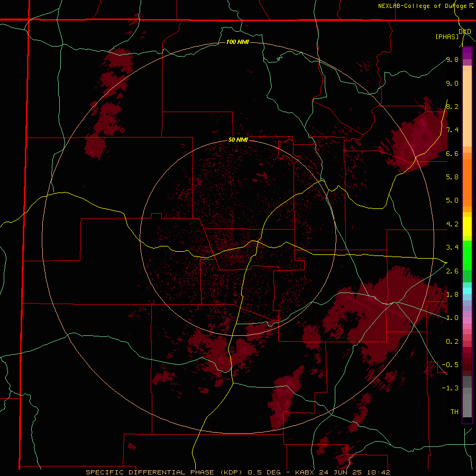Click the '[PHAS]' legend unit label
Image resolution: width=476 pixels, height=476 pixels.
click(447, 36)
